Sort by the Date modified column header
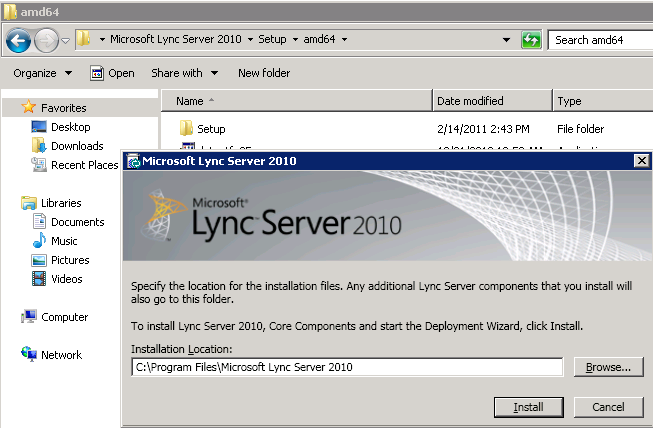Screen dimensions: 653x428 coord(492,101)
